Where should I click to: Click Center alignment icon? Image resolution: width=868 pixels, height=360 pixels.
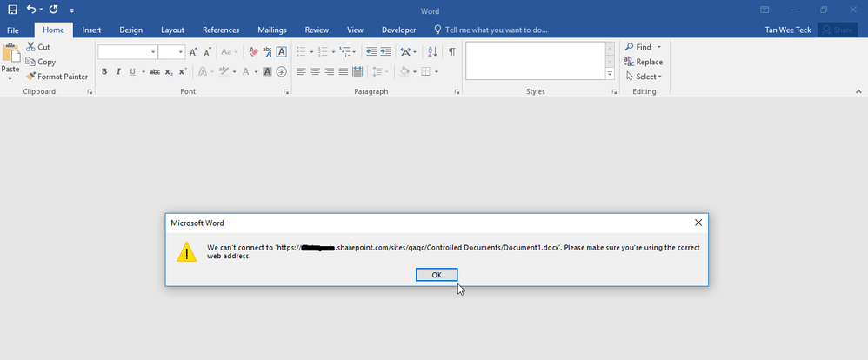315,71
